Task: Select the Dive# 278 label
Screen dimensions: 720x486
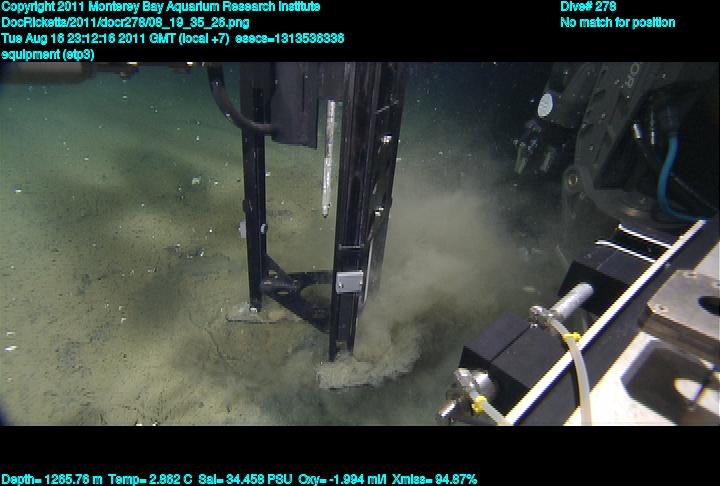Action: tap(588, 7)
